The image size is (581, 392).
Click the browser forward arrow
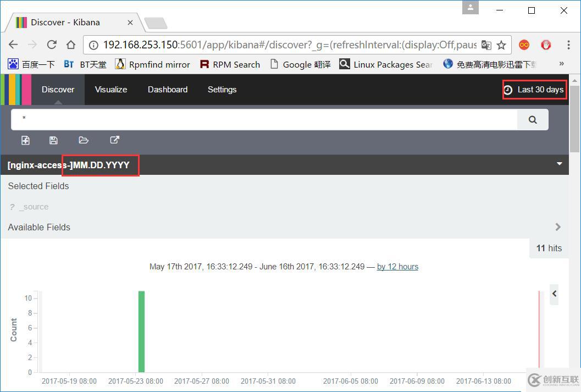(x=32, y=45)
